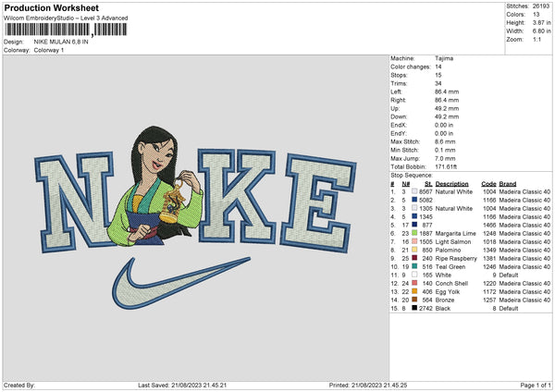Click the Nike swoosh in the design preview
Viewport: 555px width, 392px height.
(x=181, y=283)
